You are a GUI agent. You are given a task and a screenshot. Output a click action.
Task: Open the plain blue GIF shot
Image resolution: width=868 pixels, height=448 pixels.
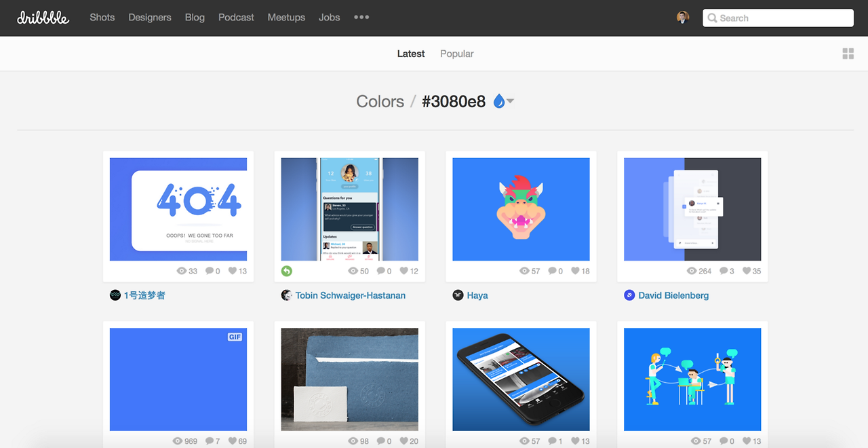point(178,379)
